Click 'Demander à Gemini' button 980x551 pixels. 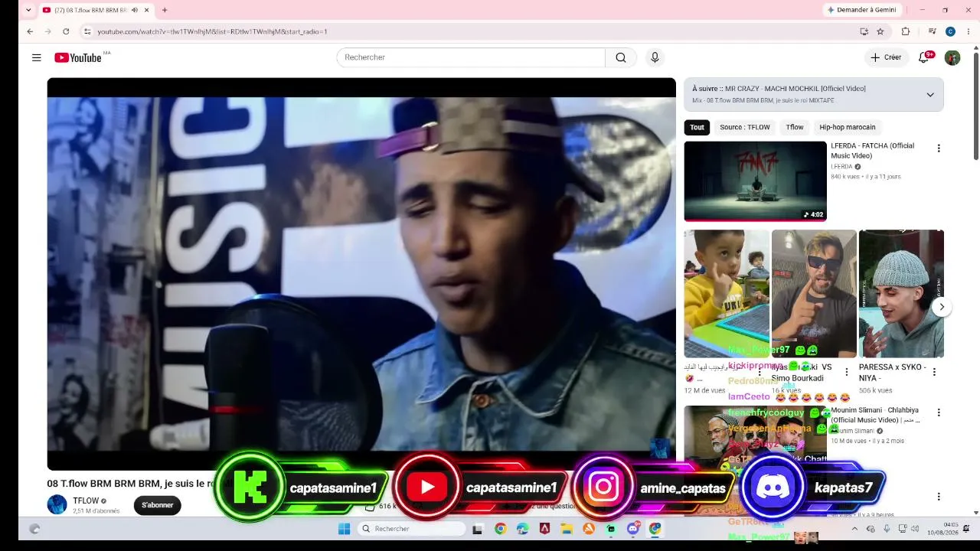(862, 10)
